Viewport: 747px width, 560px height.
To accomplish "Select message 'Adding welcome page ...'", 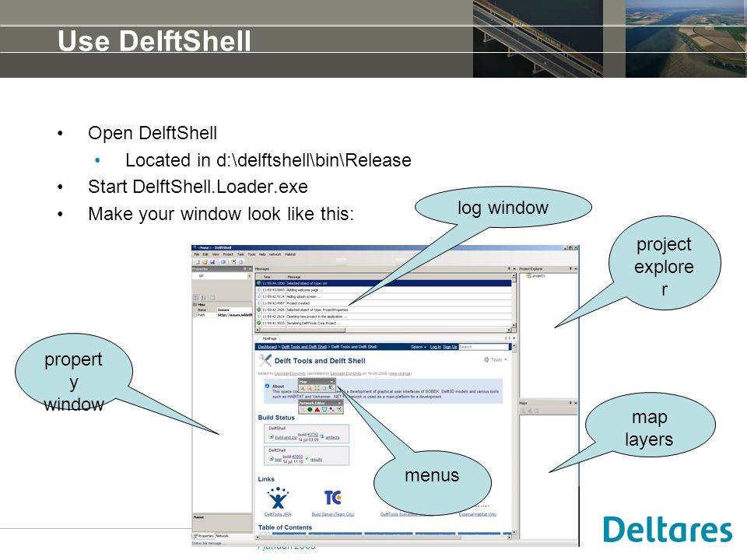I will coord(384,290).
